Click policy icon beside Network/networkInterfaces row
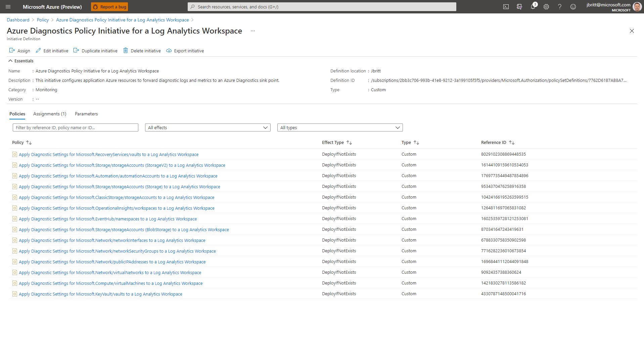The height and width of the screenshot is (362, 644). 15,240
